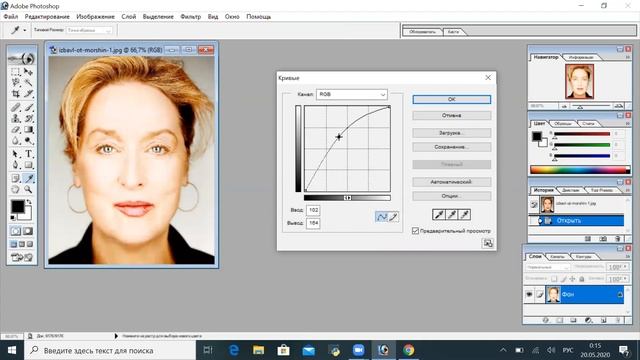Switch to Standard editing mode
The width and height of the screenshot is (640, 360).
point(16,231)
